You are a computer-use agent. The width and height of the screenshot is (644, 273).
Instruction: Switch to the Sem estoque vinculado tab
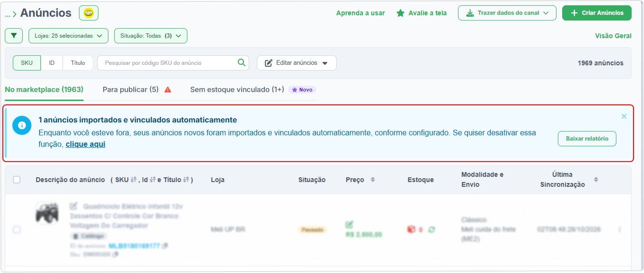237,90
